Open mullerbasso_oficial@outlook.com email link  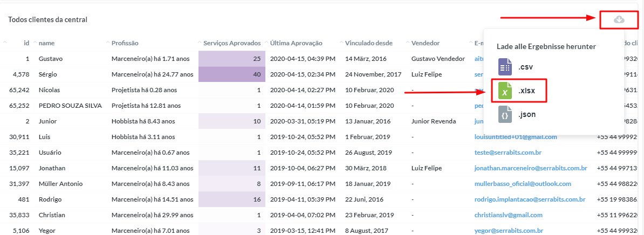click(x=523, y=184)
